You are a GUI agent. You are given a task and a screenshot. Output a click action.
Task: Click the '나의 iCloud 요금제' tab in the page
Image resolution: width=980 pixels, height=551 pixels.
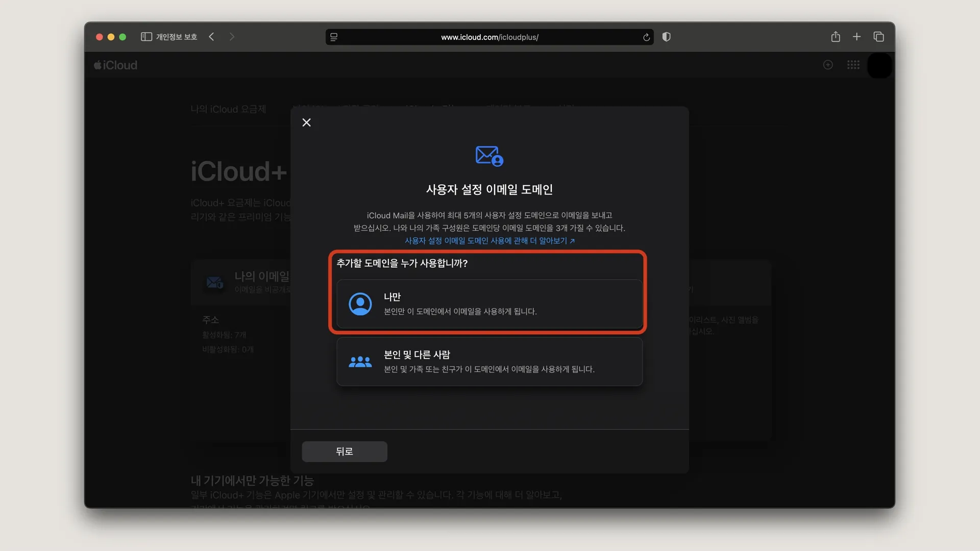pos(228,109)
